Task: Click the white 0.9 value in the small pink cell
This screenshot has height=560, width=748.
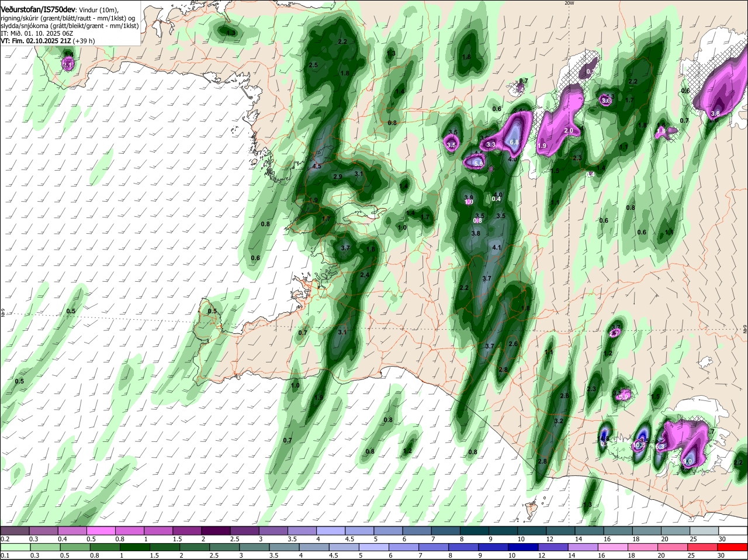Action: 624,397
